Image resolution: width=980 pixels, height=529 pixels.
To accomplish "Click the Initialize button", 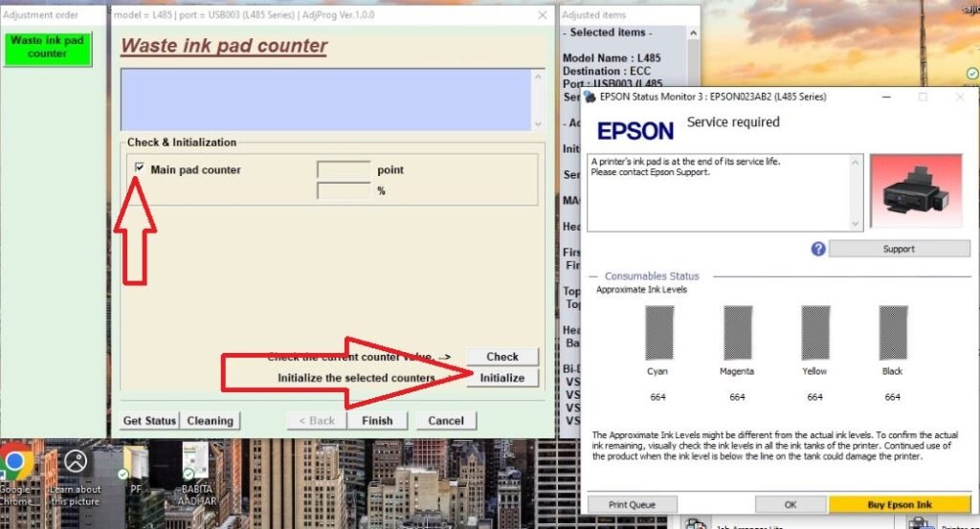I will (x=502, y=378).
